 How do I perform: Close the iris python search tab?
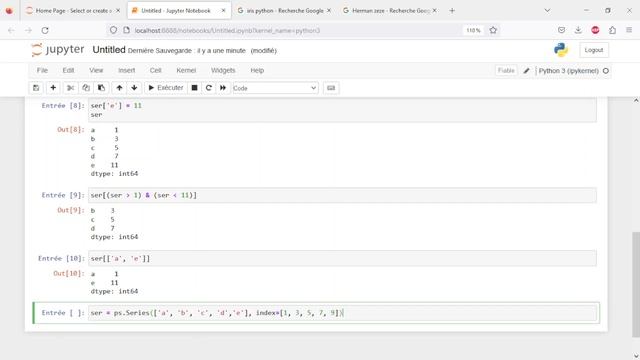(x=329, y=11)
